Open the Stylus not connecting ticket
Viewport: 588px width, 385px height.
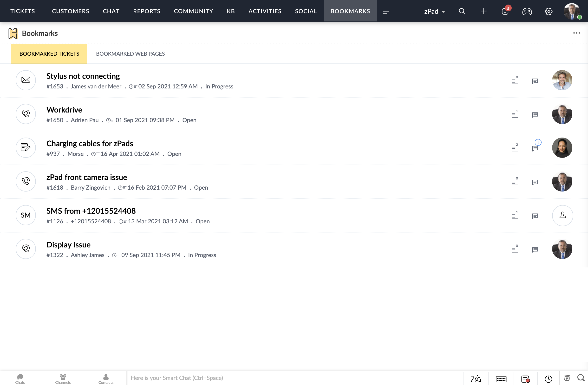83,76
